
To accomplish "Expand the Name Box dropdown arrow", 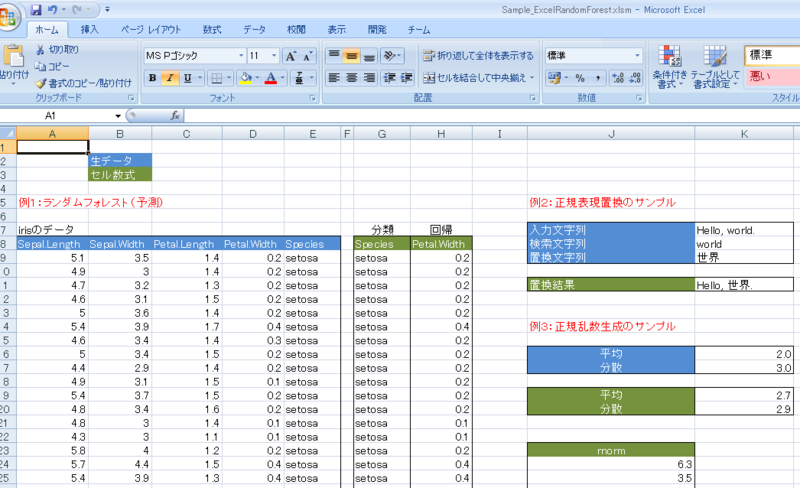I will click(x=118, y=116).
